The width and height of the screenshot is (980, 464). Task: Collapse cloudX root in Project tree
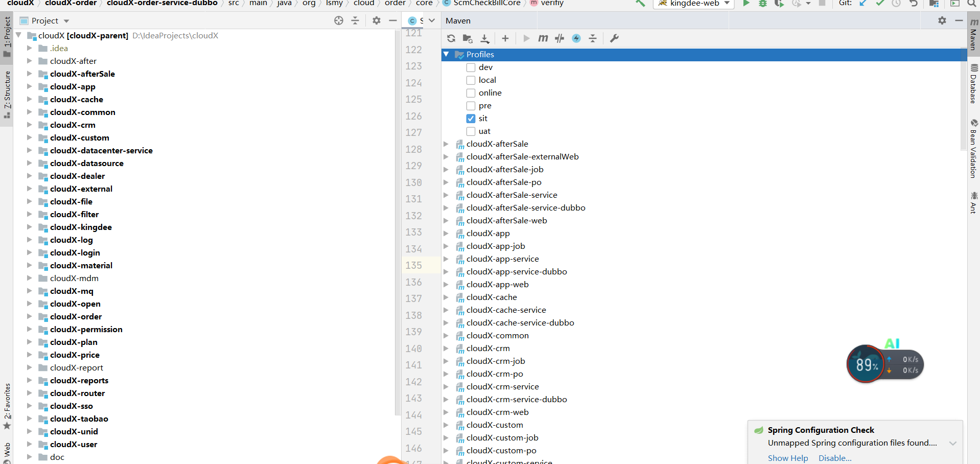[x=19, y=35]
